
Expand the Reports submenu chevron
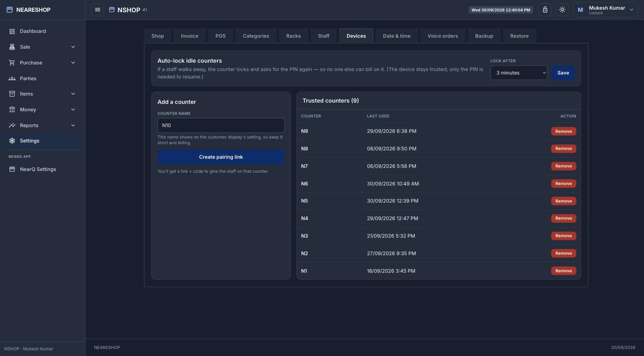tap(73, 125)
